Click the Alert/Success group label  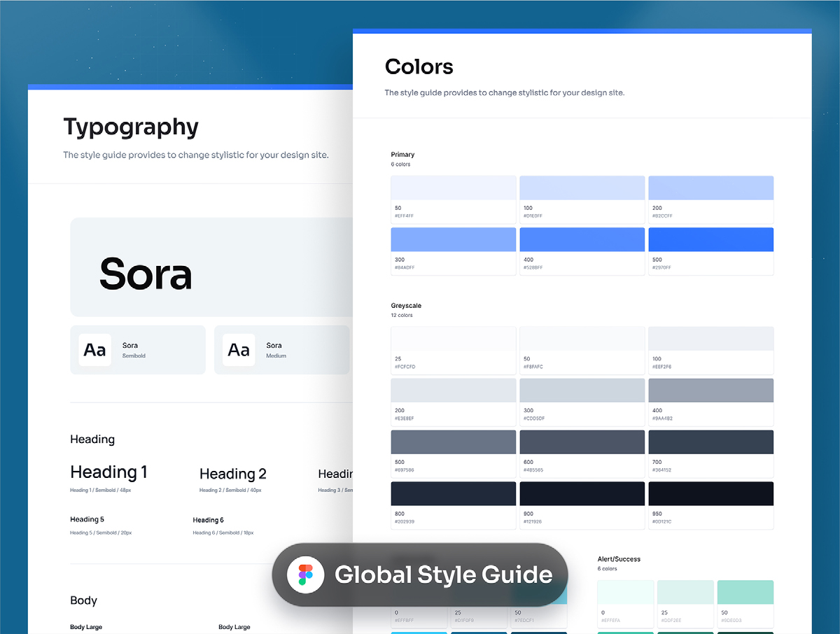pos(619,559)
